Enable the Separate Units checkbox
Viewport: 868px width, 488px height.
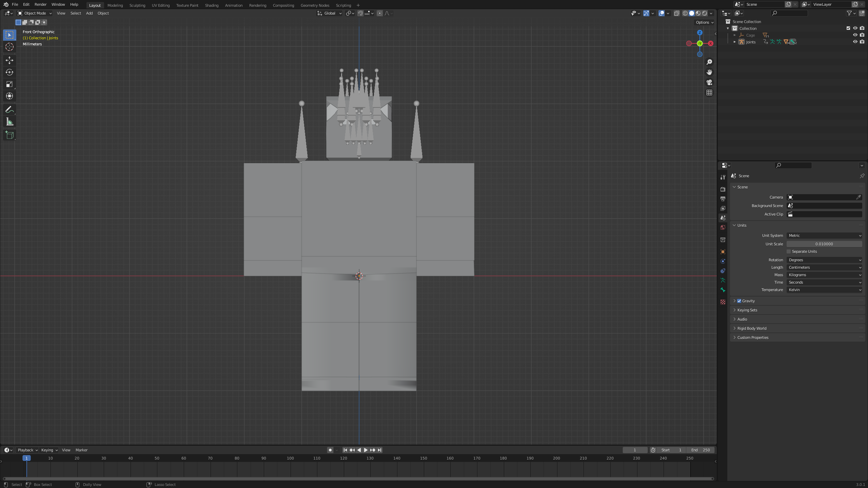[x=789, y=251]
